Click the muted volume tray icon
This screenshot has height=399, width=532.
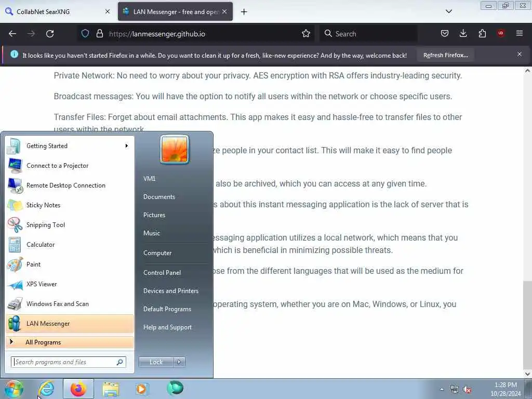(x=467, y=390)
